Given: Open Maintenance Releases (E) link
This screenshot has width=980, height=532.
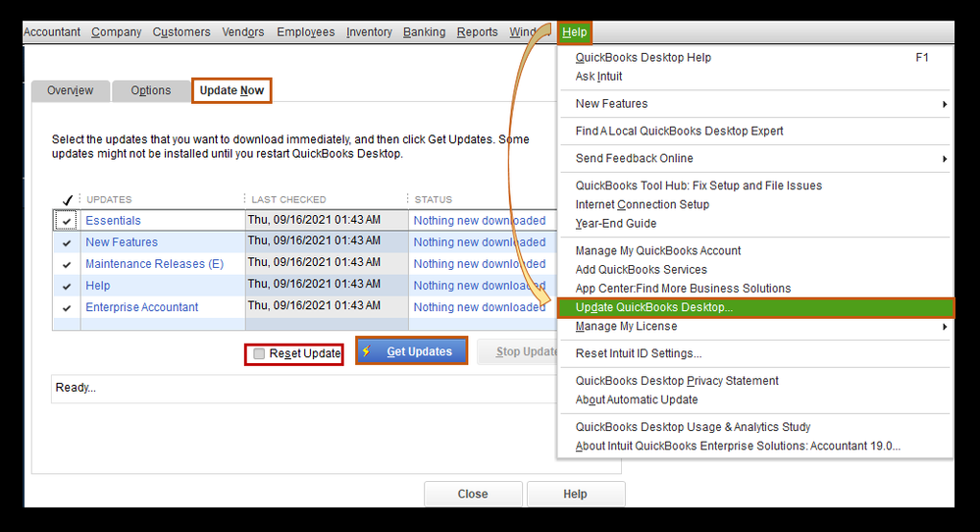Looking at the screenshot, I should coord(154,264).
